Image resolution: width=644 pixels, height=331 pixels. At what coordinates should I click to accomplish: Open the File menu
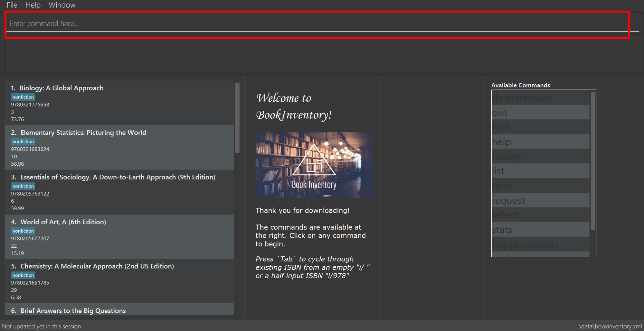point(12,5)
